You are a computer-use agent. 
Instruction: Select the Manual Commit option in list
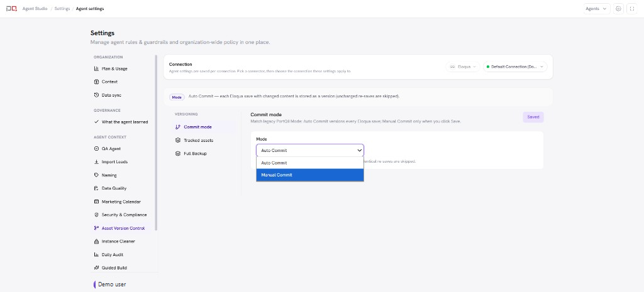click(x=310, y=175)
